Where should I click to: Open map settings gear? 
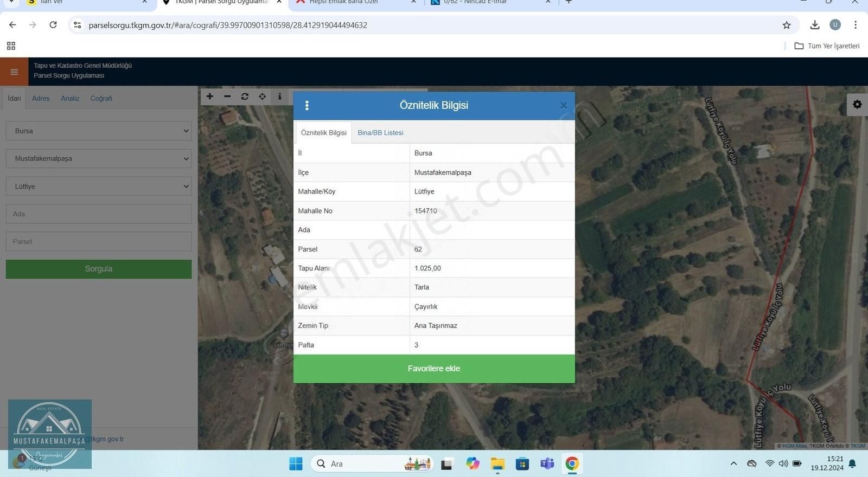[857, 104]
